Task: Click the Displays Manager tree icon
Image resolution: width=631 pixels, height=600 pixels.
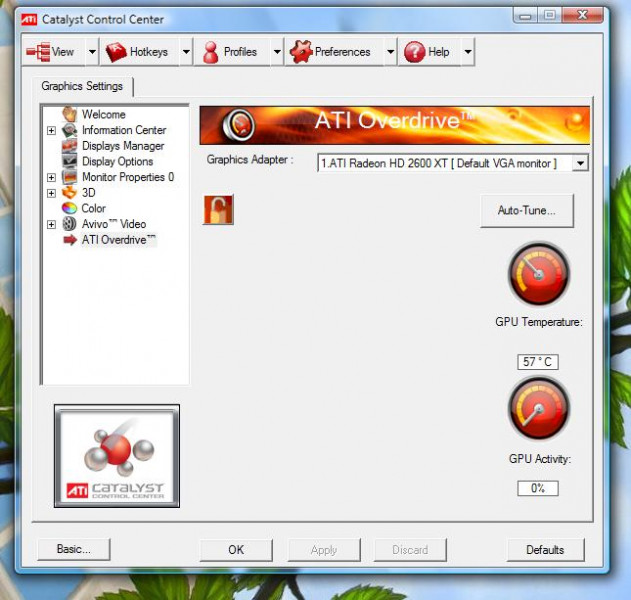Action: [69, 146]
